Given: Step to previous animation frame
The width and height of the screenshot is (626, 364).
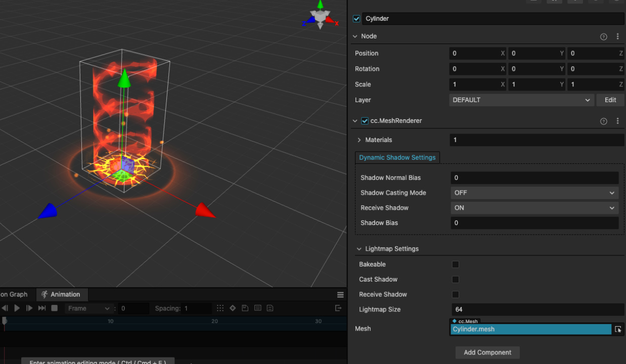Looking at the screenshot, I should coord(5,308).
